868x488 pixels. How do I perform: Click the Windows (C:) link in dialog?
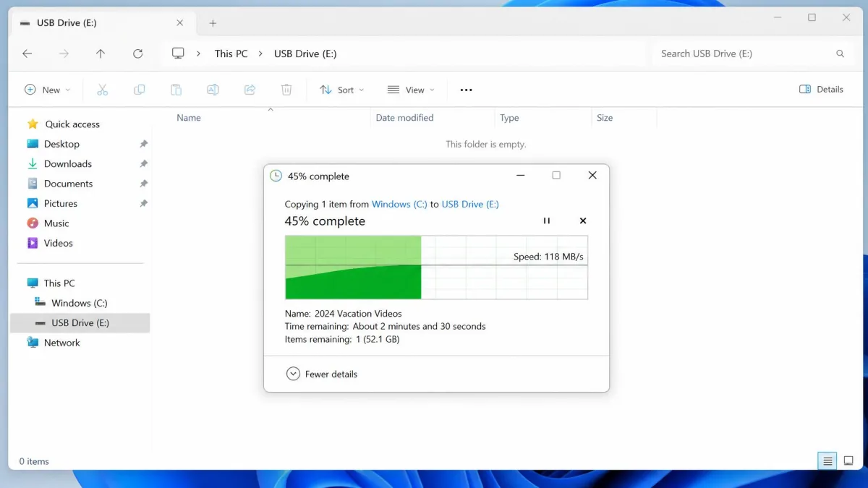tap(399, 205)
